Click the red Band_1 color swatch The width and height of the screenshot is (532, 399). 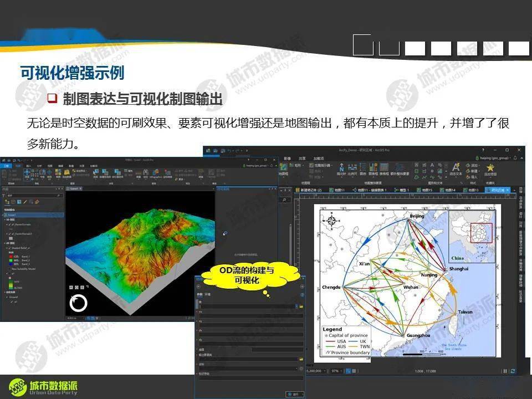click(11, 257)
